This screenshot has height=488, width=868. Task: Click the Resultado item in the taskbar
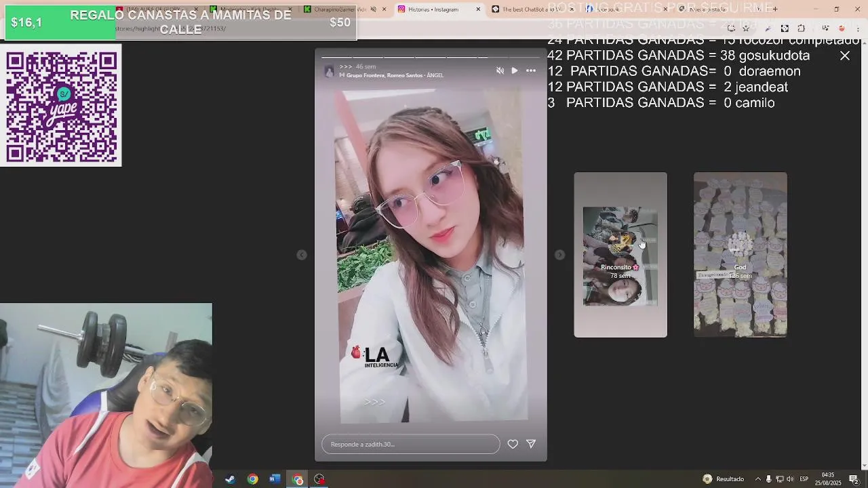point(724,479)
